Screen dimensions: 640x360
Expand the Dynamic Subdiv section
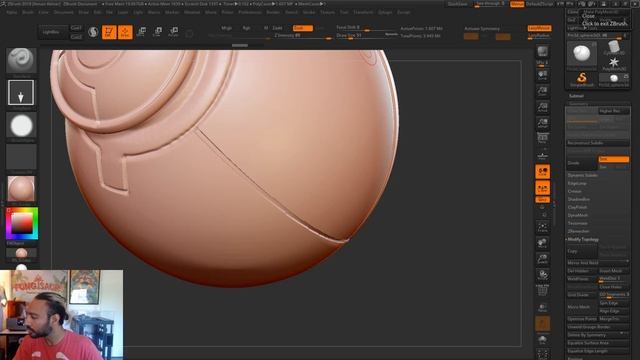(583, 175)
